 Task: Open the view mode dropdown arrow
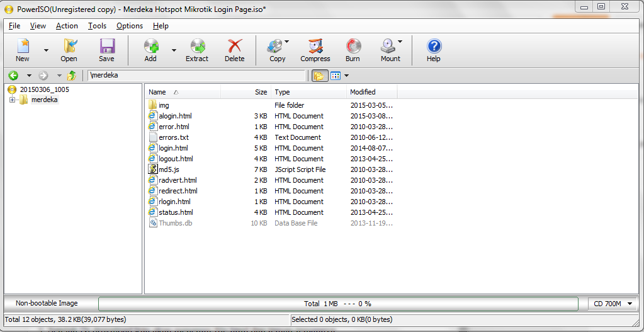coord(347,76)
